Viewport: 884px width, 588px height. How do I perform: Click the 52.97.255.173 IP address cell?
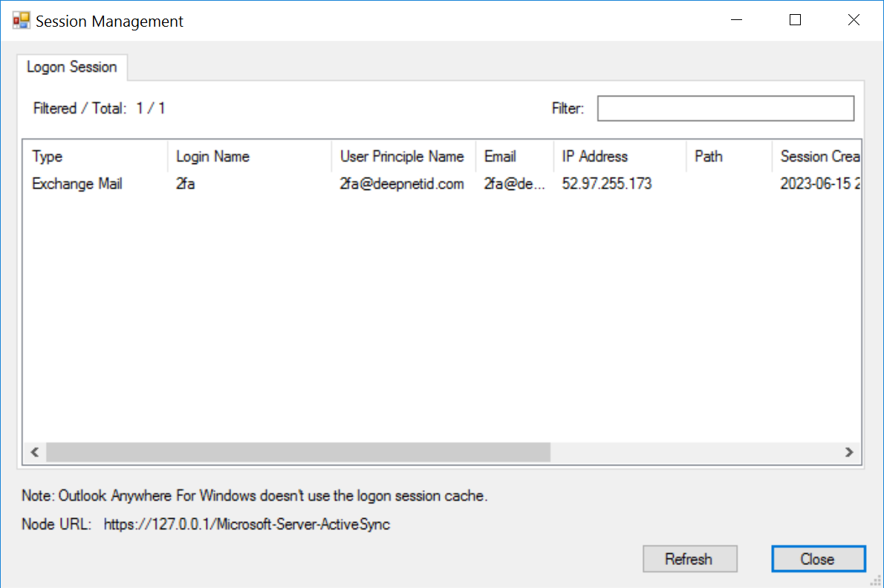click(607, 184)
